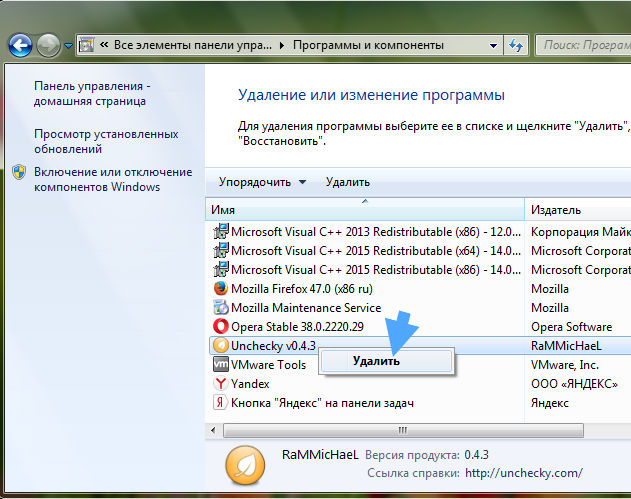Viewport: 631px width, 499px height.
Task: Click publisher Opera Software cell
Action: tap(571, 326)
